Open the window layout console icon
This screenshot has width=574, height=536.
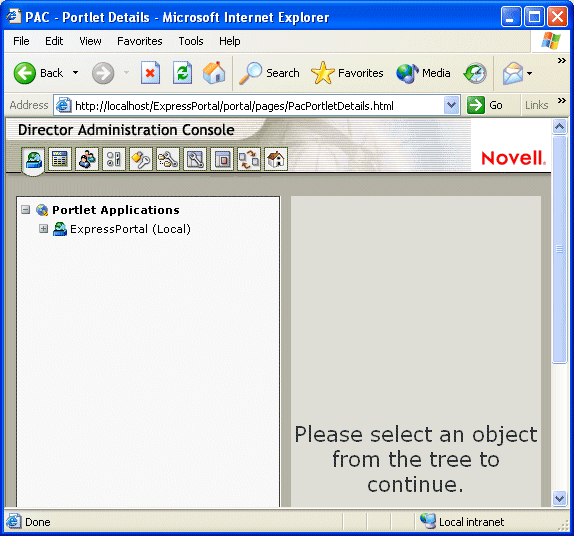click(222, 159)
